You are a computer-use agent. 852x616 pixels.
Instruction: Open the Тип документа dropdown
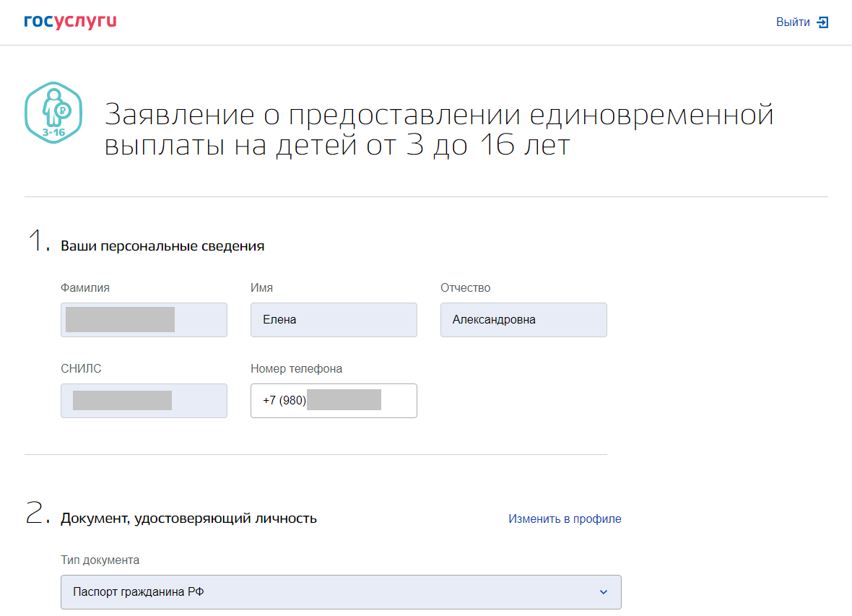coord(341,592)
